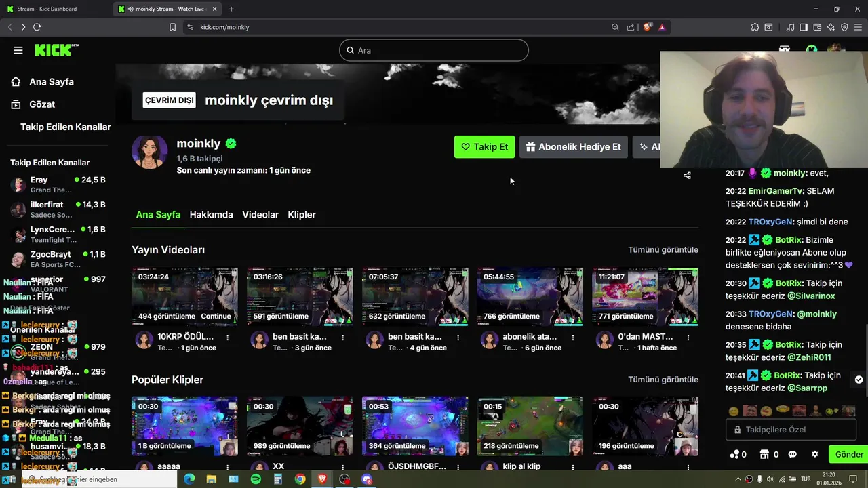Select the Ana Sayfa tab

click(x=158, y=215)
